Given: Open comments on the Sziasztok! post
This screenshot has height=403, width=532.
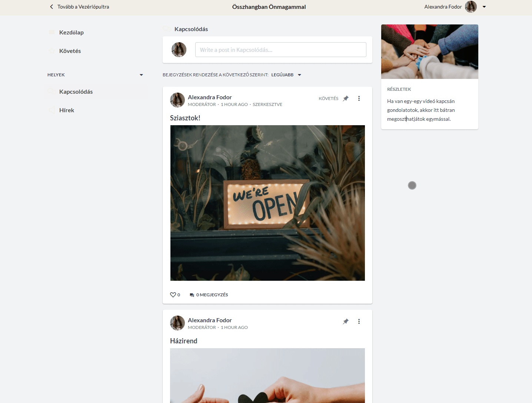Looking at the screenshot, I should [209, 295].
